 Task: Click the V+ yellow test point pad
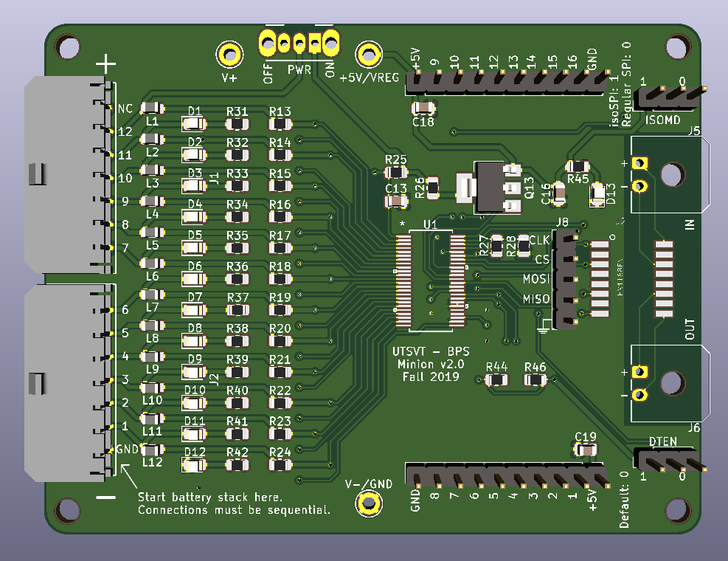pyautogui.click(x=229, y=55)
